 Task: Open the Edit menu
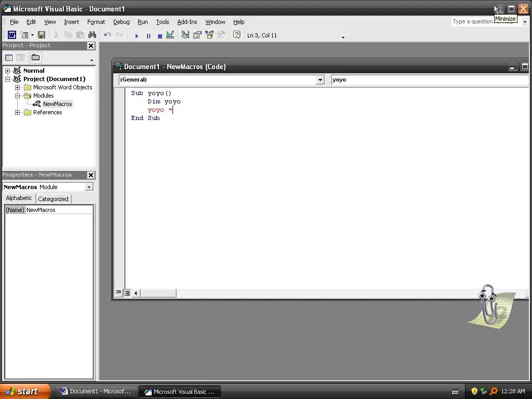tap(31, 22)
